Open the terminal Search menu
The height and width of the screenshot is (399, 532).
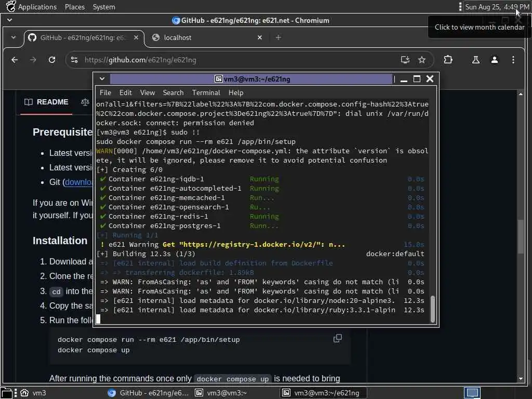[x=173, y=92]
